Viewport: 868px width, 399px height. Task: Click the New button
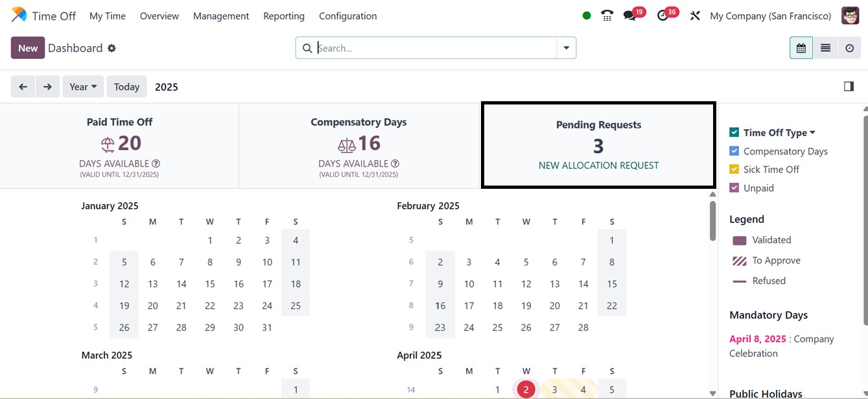click(28, 48)
